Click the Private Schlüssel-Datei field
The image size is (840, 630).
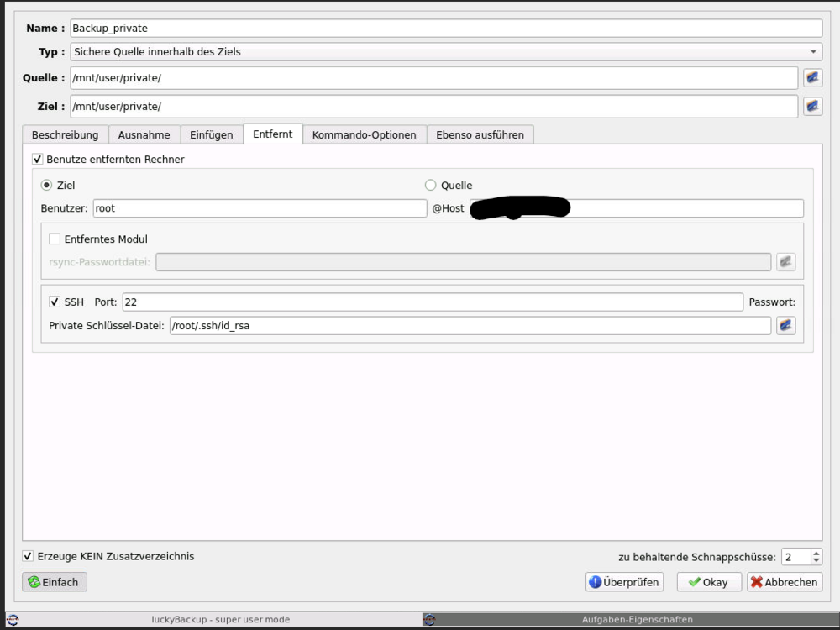point(470,325)
